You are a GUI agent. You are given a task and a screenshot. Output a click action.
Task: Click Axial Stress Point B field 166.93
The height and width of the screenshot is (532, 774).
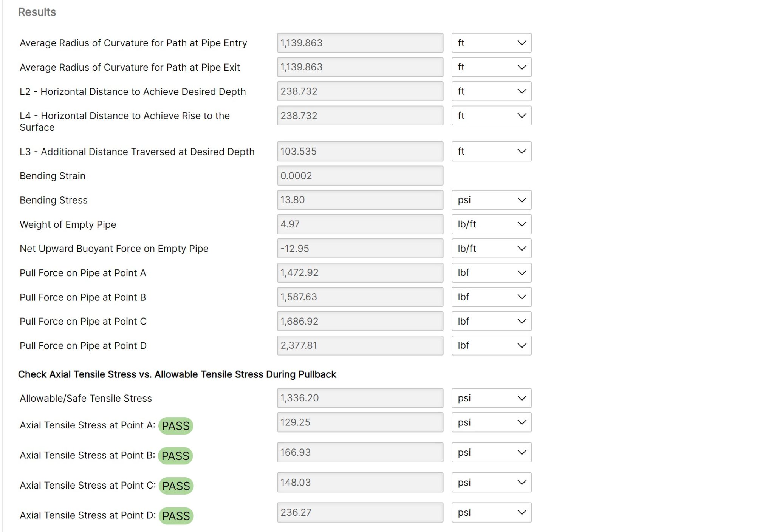click(x=360, y=452)
